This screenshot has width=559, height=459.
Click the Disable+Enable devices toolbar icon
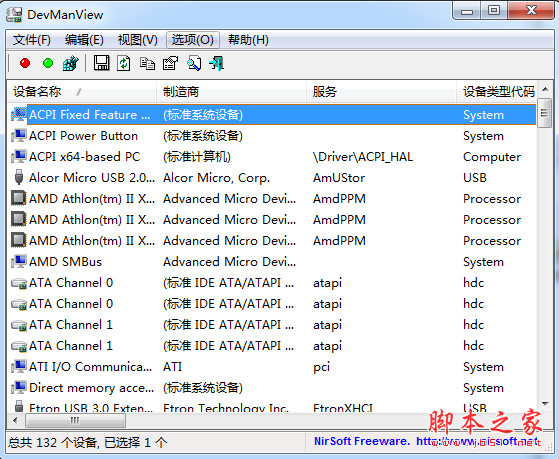point(71,63)
